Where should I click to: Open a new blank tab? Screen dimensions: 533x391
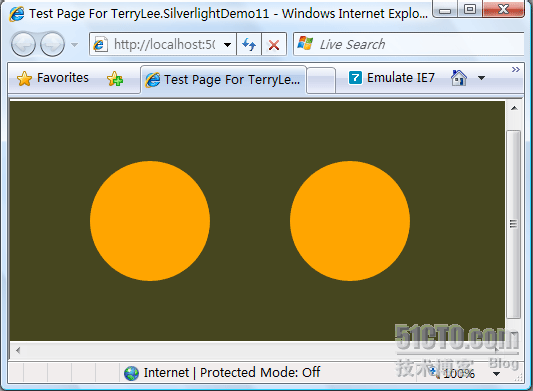(x=321, y=80)
